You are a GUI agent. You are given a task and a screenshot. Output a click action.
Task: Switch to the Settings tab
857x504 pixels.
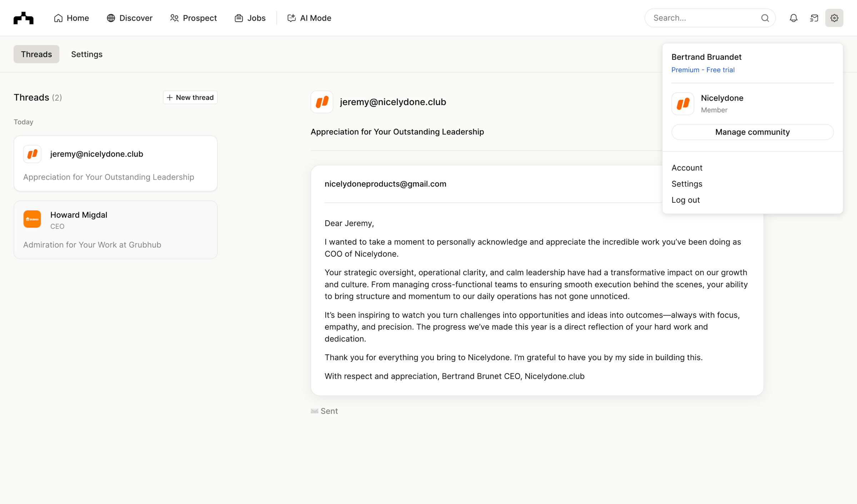click(x=87, y=54)
